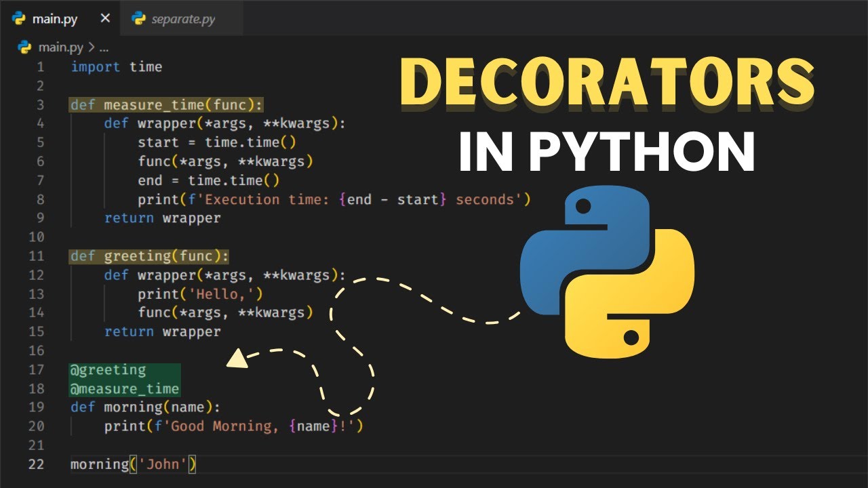Screen dimensions: 868x488
Task: Click 'def morning(name):' definition
Action: click(x=146, y=407)
